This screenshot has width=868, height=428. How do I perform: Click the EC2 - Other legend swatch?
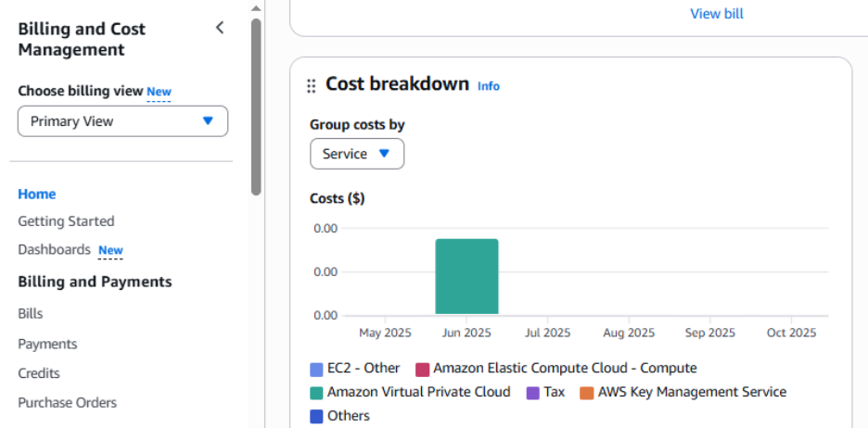point(317,369)
